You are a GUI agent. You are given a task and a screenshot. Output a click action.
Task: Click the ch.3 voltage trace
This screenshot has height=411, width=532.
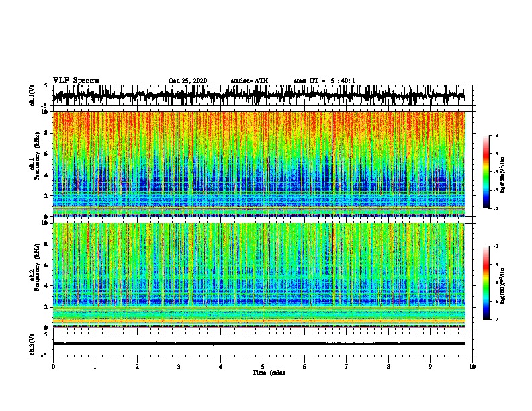coord(259,344)
